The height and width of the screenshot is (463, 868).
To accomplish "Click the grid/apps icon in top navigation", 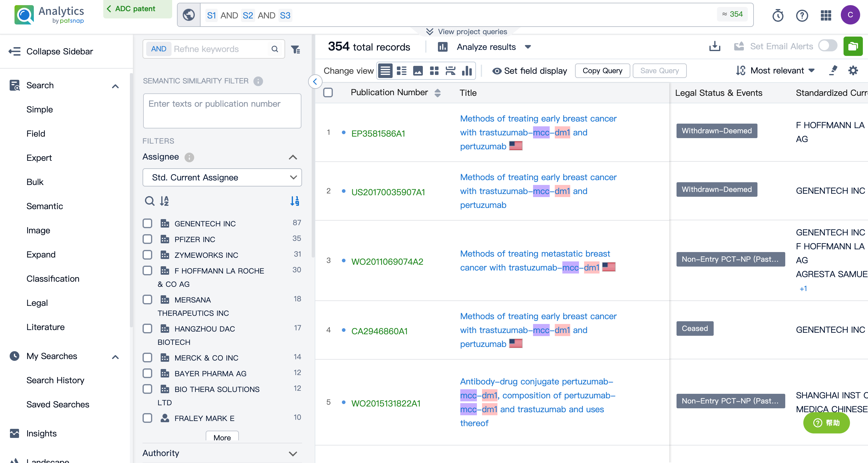I will [x=825, y=15].
